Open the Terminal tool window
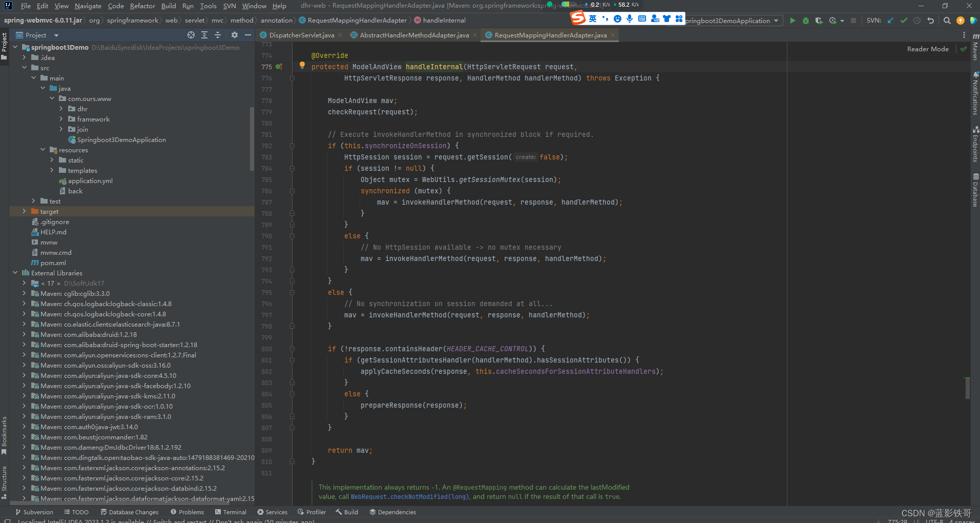 pyautogui.click(x=231, y=512)
